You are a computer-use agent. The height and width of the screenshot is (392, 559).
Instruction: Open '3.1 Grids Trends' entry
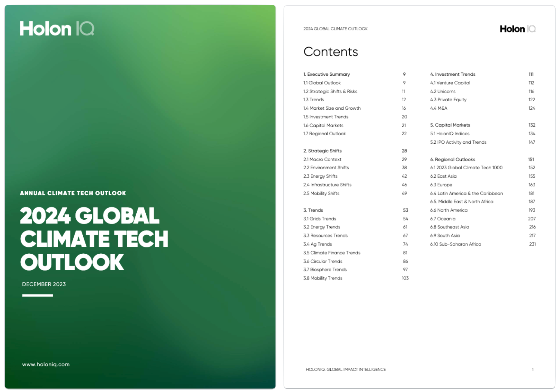[320, 219]
